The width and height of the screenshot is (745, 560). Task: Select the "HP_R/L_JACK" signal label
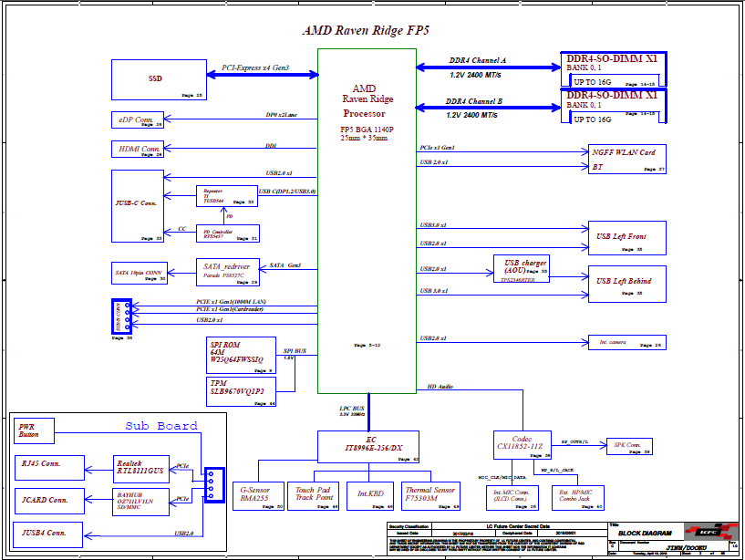[x=557, y=470]
